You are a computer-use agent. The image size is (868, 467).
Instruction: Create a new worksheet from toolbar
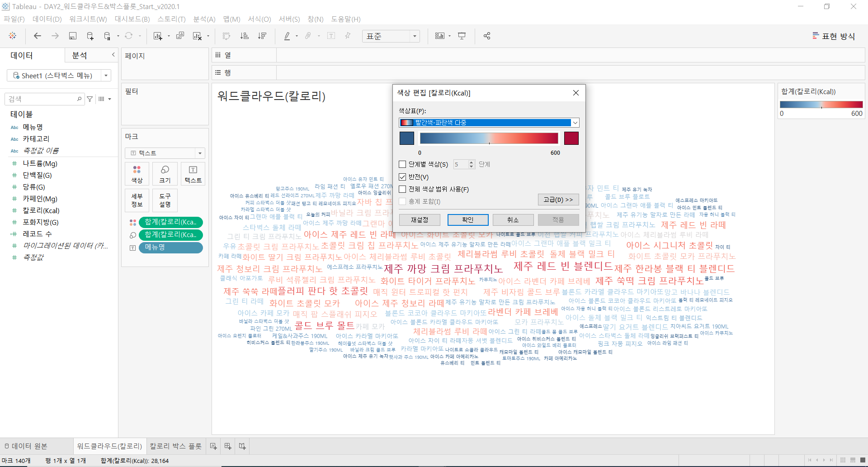(157, 36)
